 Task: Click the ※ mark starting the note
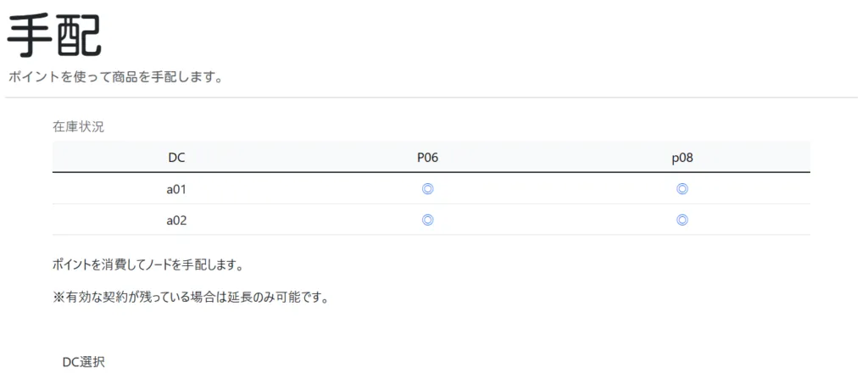click(x=58, y=298)
